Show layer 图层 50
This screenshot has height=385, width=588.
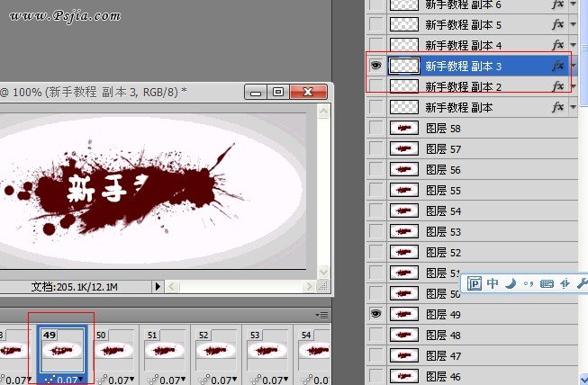click(x=376, y=293)
